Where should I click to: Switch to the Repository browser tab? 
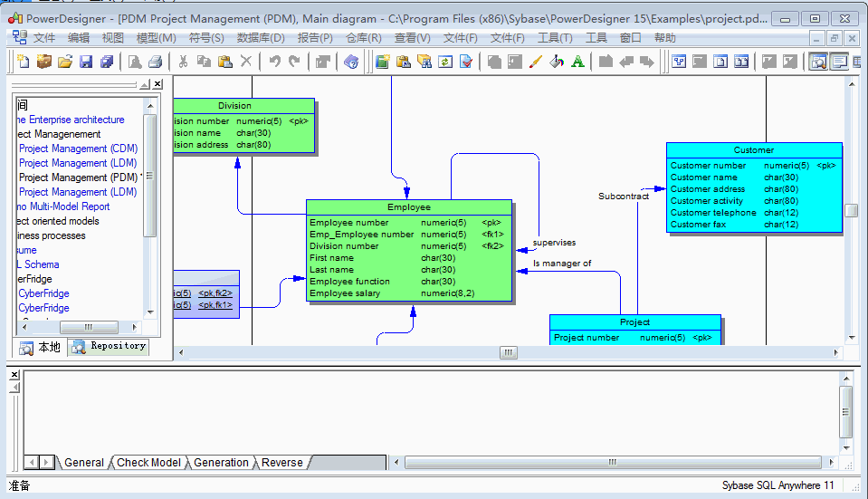[110, 346]
